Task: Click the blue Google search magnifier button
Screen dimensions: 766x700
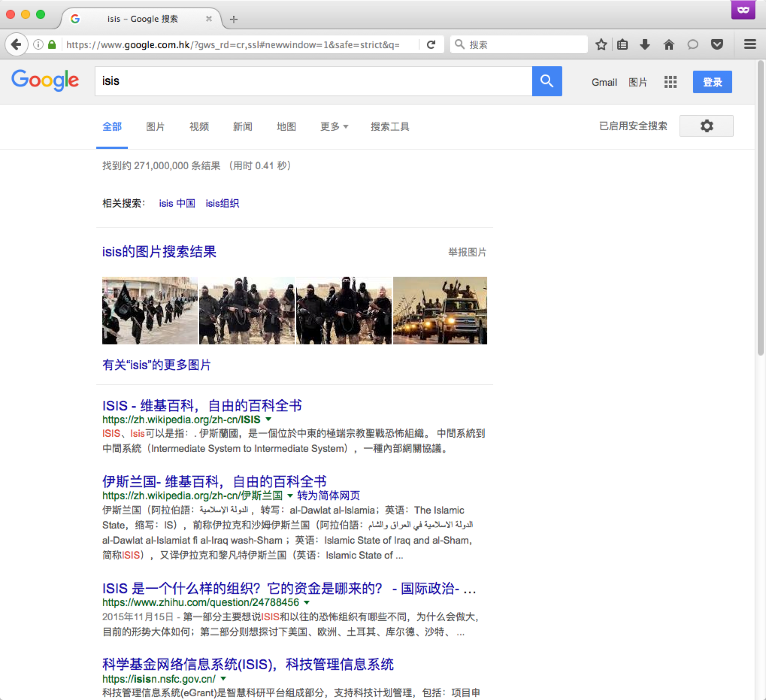Action: pos(547,81)
